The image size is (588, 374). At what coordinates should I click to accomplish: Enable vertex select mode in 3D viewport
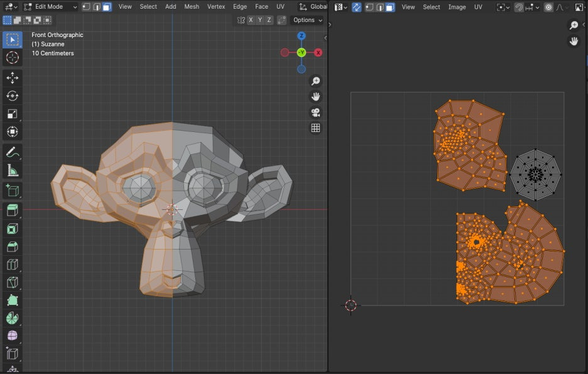[86, 7]
